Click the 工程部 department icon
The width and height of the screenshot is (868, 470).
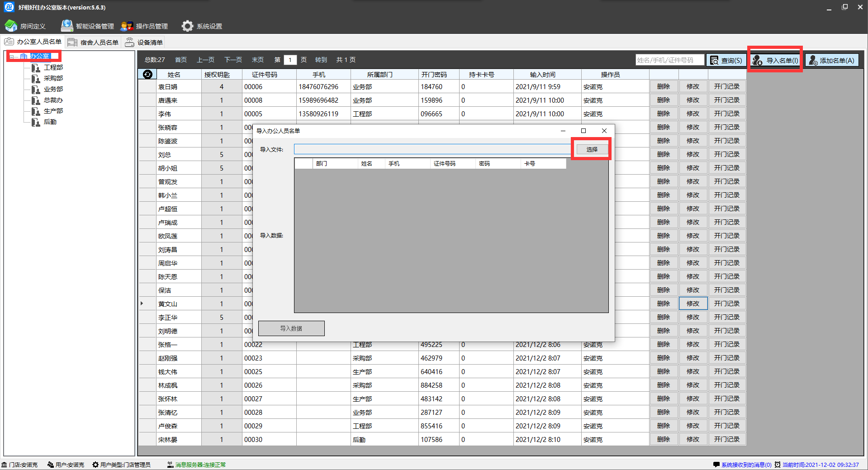(36, 68)
